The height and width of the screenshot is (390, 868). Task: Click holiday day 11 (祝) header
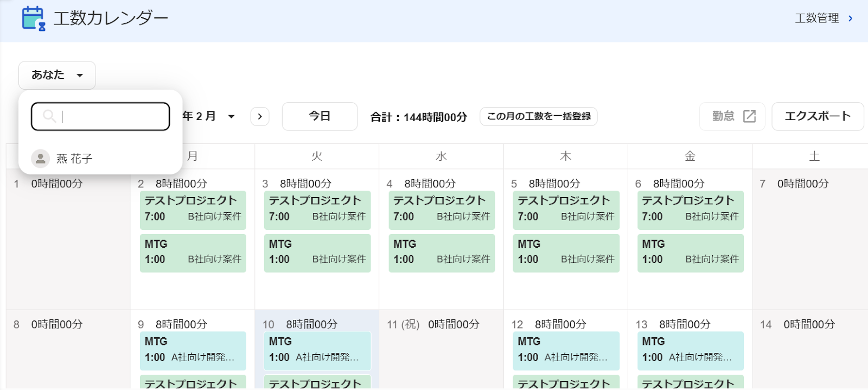pyautogui.click(x=433, y=324)
